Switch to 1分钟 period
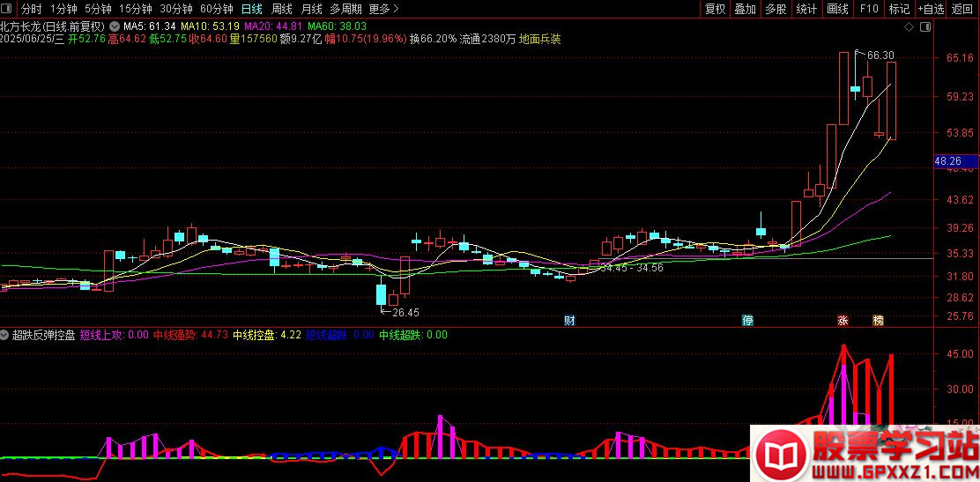 point(63,9)
